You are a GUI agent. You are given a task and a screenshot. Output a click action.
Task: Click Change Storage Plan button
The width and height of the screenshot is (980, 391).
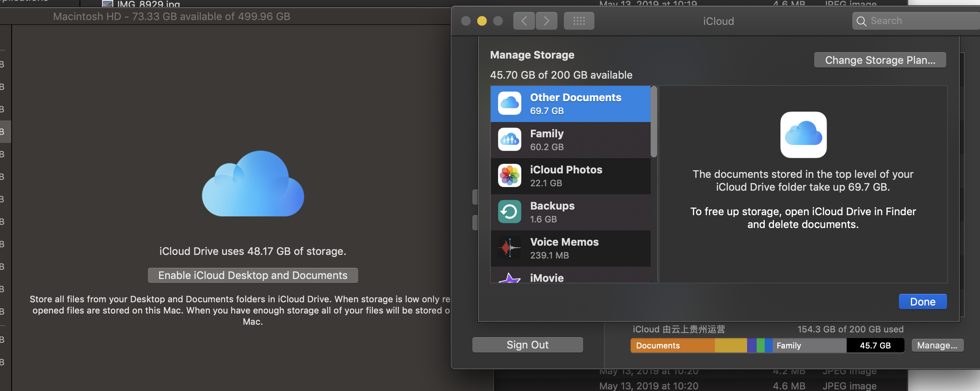[880, 60]
